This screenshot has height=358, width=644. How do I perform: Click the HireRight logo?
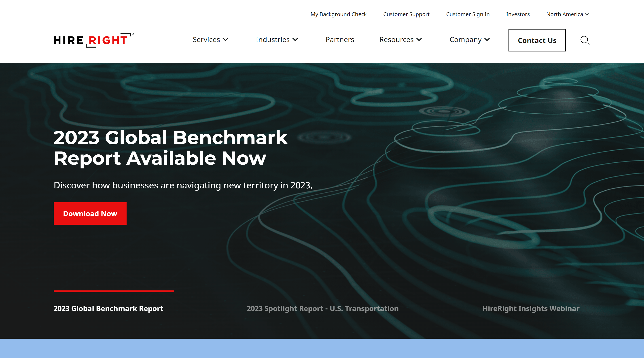(x=93, y=40)
